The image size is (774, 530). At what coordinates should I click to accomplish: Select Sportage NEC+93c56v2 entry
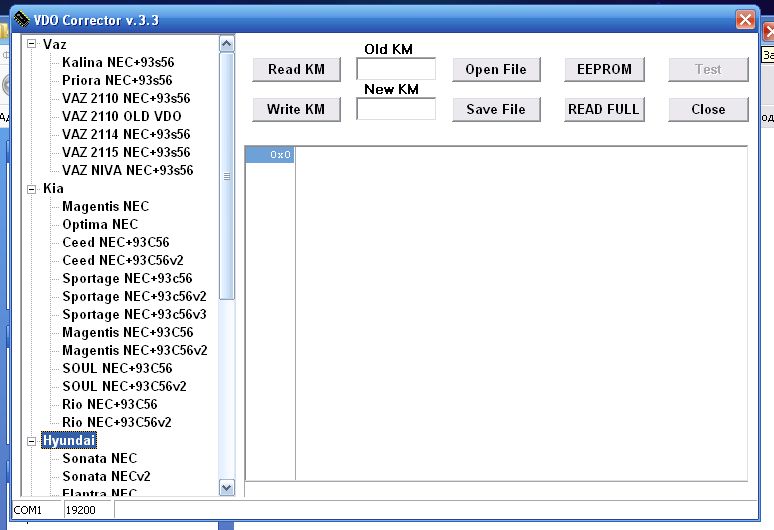coord(134,296)
